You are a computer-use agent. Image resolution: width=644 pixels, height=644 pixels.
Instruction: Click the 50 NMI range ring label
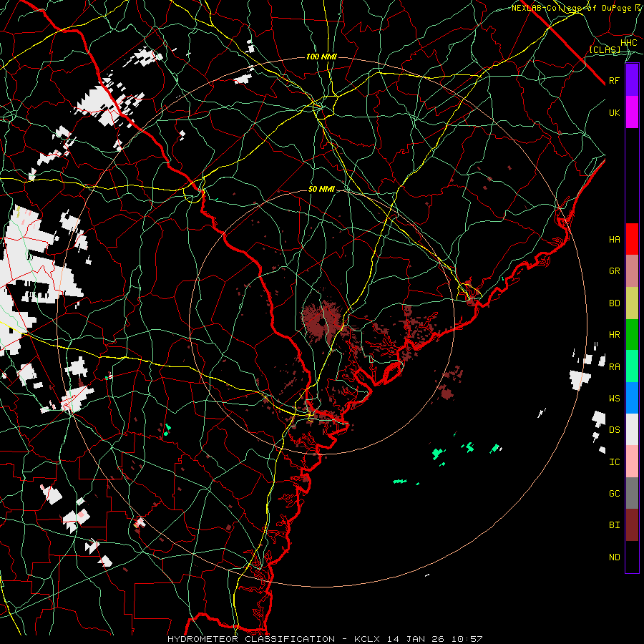coord(321,189)
